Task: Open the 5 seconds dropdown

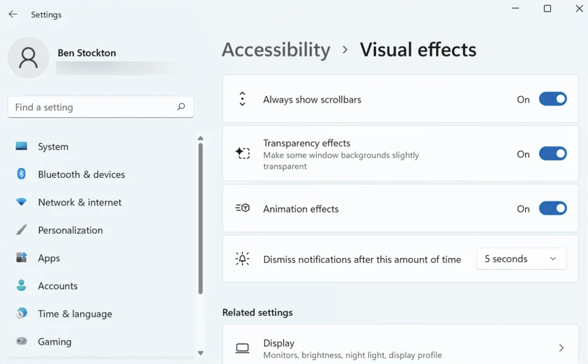Action: (521, 259)
